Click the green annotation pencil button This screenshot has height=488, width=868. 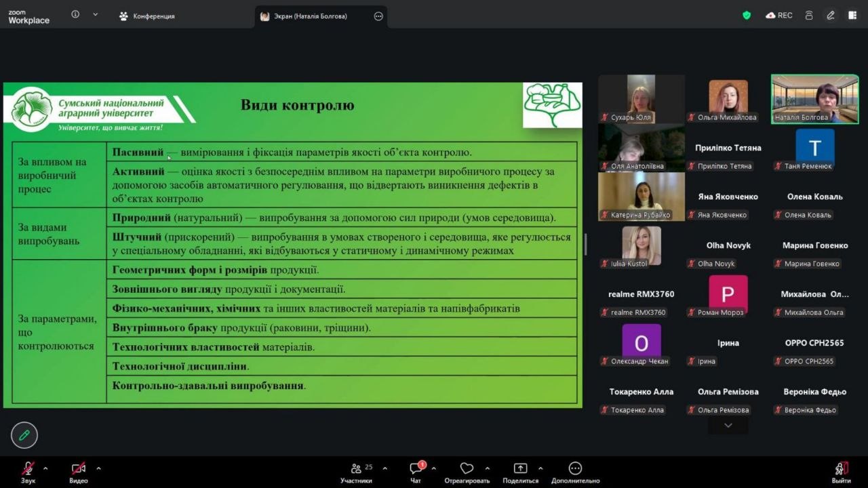[24, 435]
